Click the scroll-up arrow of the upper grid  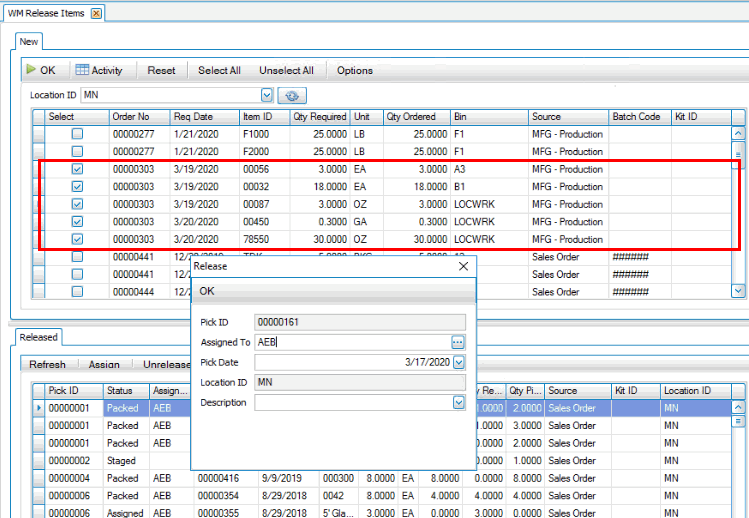(739, 132)
